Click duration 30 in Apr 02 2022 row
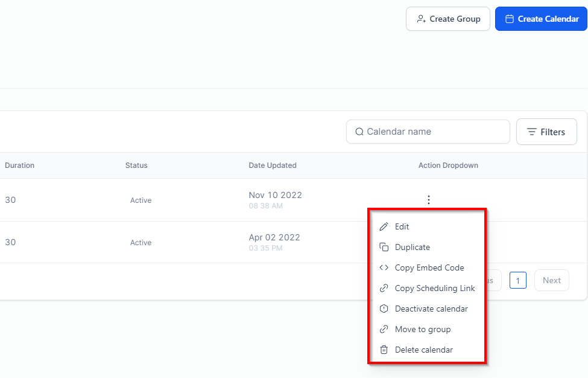 click(10, 242)
